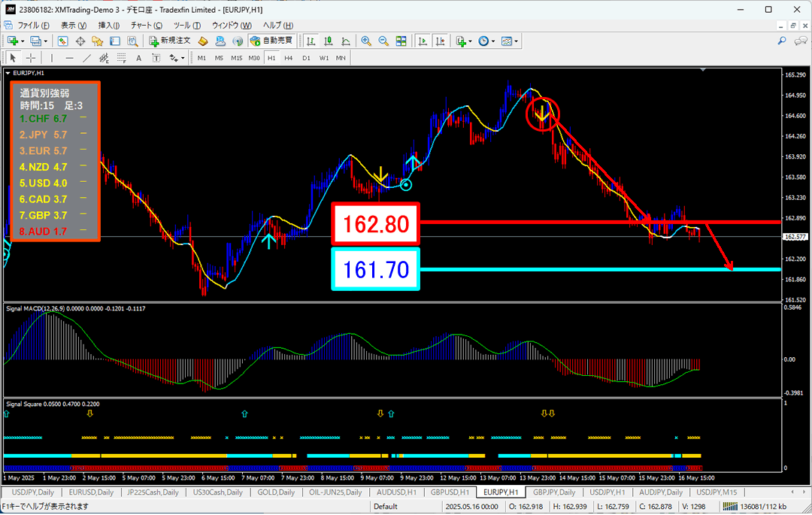Click the New Chart toolbar icon
The height and width of the screenshot is (515, 812).
13,41
